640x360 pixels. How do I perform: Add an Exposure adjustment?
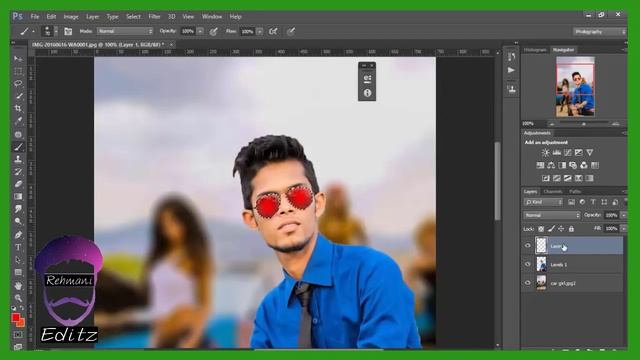point(578,152)
